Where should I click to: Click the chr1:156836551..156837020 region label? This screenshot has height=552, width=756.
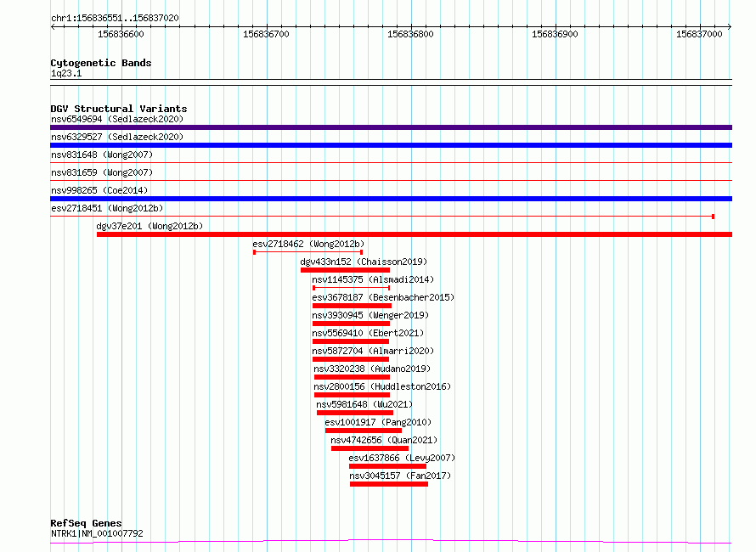(115, 18)
